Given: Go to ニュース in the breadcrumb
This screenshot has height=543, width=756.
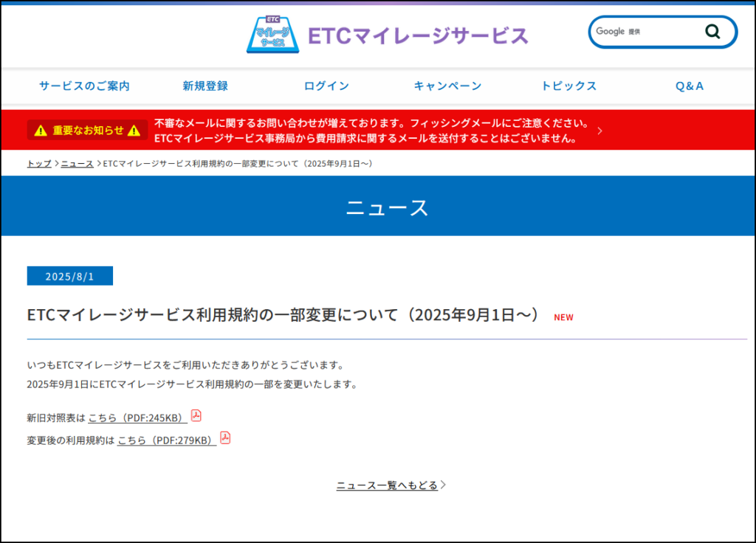Looking at the screenshot, I should 77,164.
